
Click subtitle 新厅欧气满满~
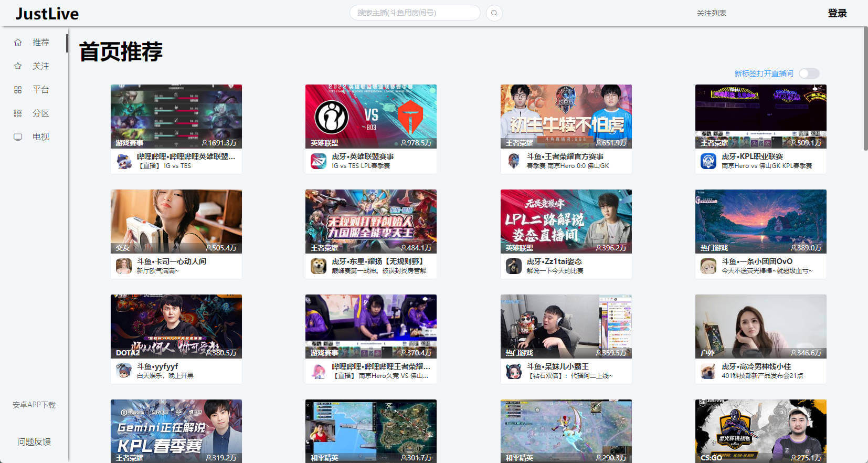tap(158, 271)
